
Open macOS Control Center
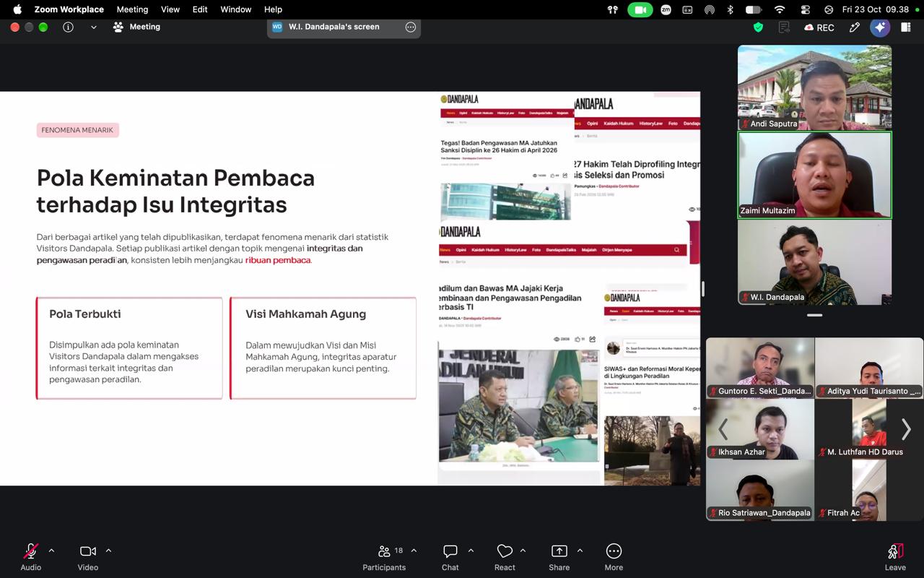tap(806, 9)
